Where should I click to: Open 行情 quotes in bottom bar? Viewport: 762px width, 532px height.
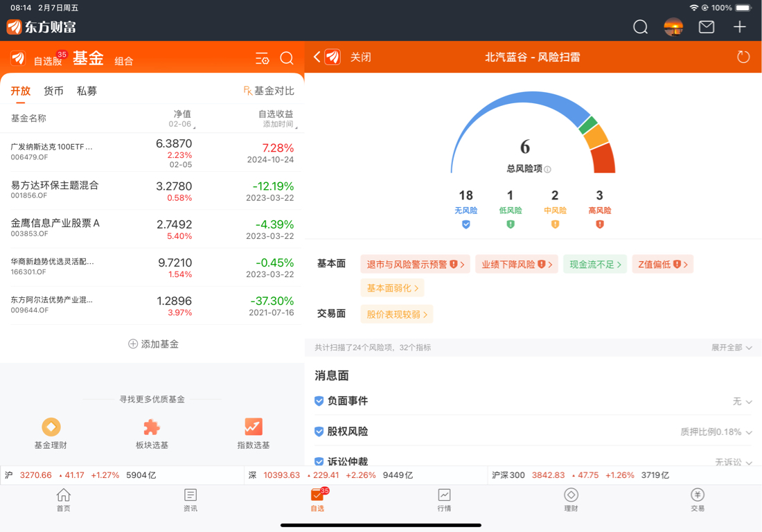[444, 500]
